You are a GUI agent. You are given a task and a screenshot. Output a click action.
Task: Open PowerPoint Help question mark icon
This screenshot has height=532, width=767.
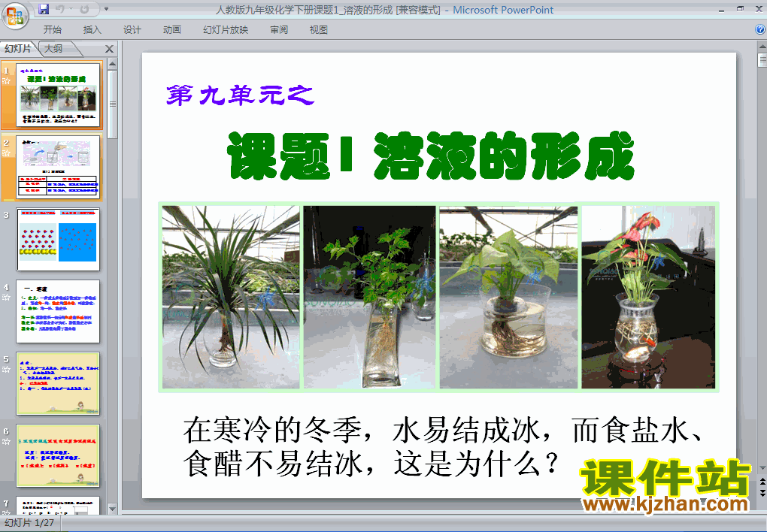click(x=760, y=29)
